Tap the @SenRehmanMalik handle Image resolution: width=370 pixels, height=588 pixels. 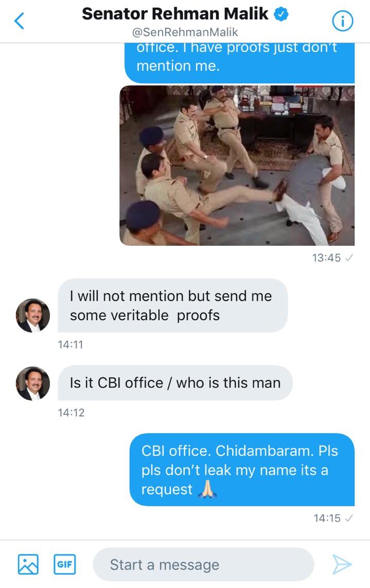tap(185, 32)
